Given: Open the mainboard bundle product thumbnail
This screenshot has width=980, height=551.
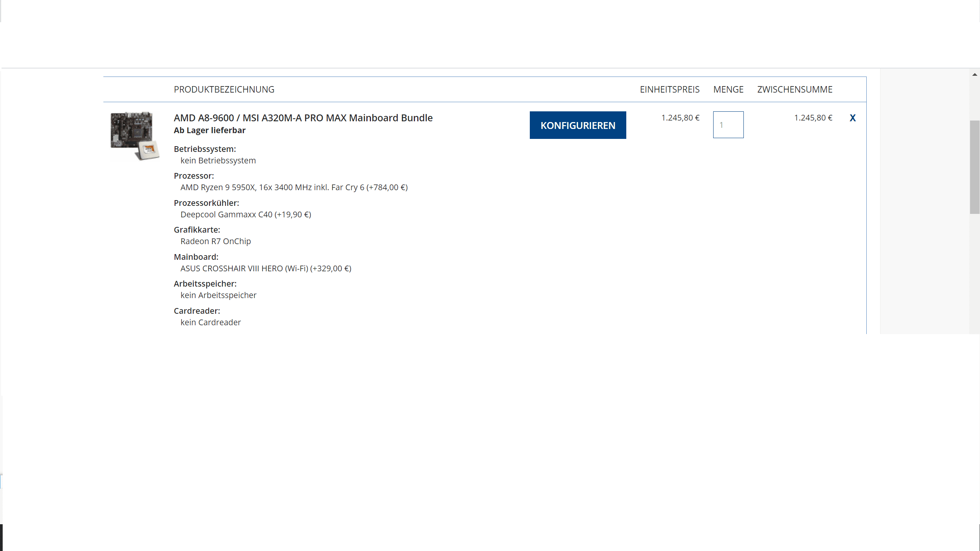Looking at the screenshot, I should pyautogui.click(x=134, y=136).
